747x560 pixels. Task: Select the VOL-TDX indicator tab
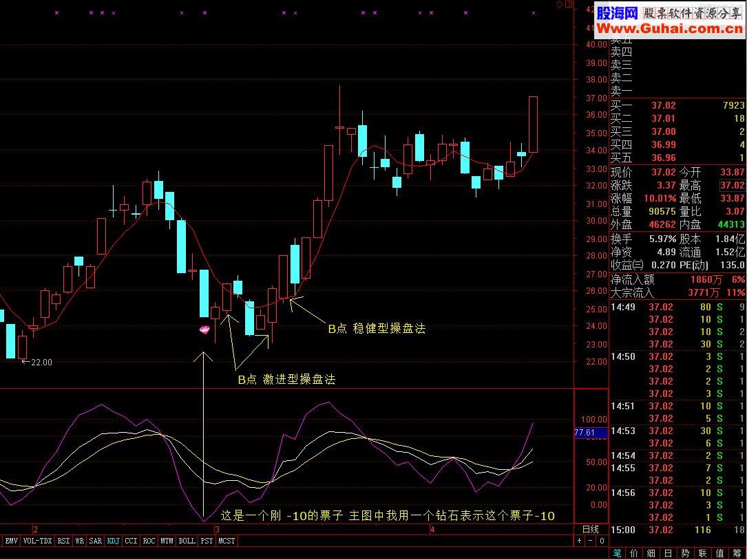(37, 541)
